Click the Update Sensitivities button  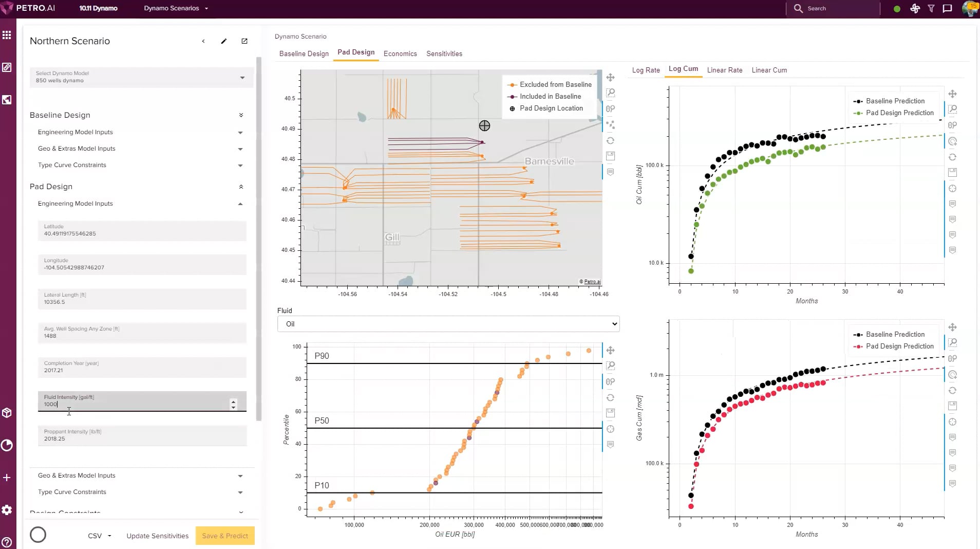coord(158,536)
